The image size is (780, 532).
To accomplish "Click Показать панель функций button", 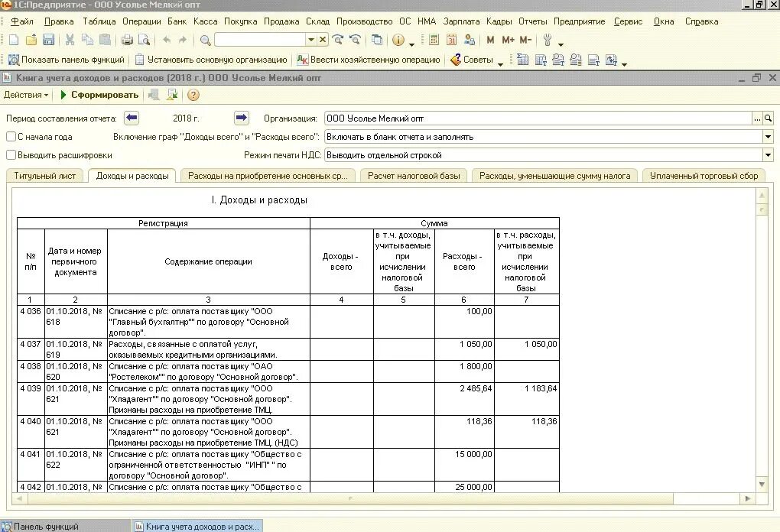I will tap(67, 60).
